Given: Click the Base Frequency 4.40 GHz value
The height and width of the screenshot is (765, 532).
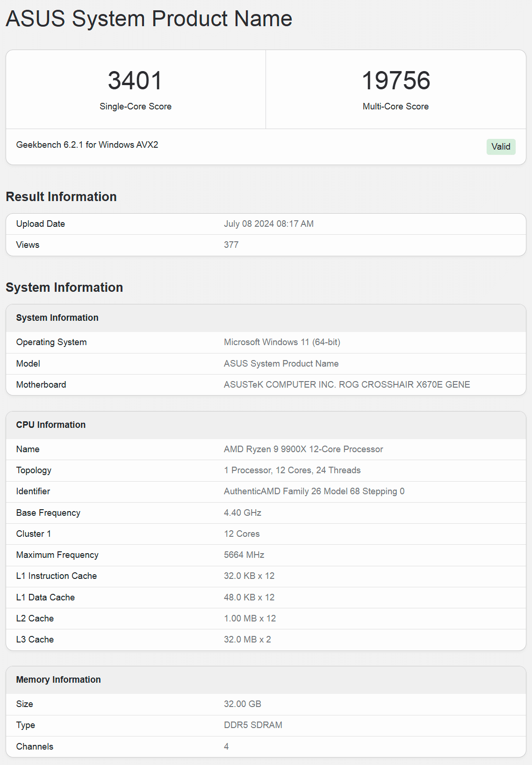Looking at the screenshot, I should (x=243, y=513).
